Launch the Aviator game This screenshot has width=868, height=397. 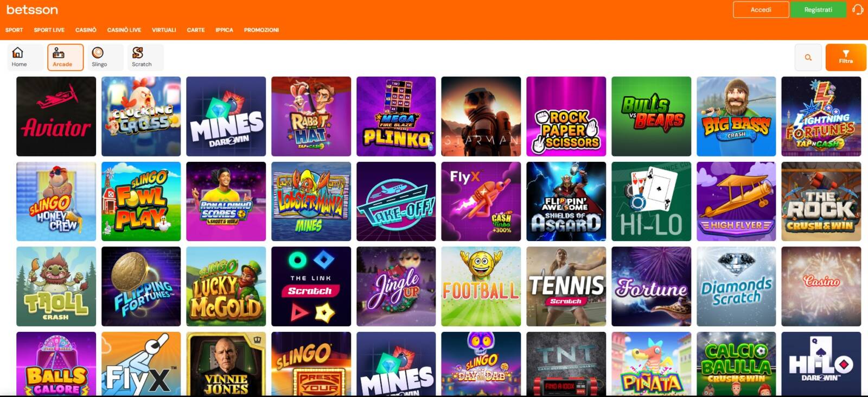point(56,116)
